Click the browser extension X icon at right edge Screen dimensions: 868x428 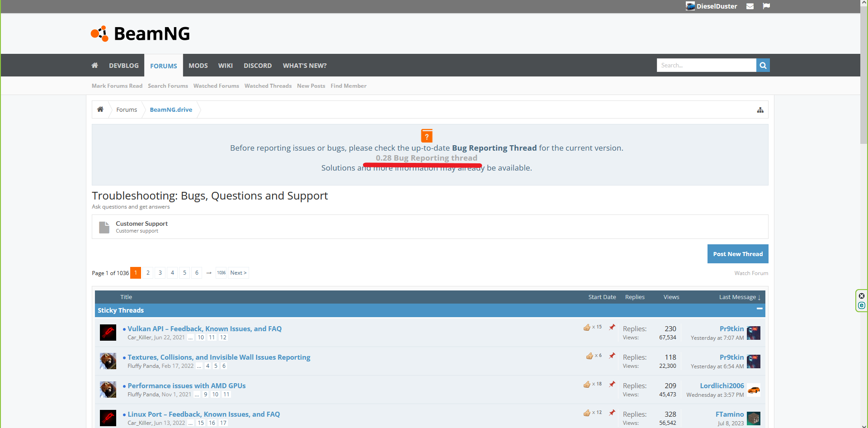click(x=862, y=296)
